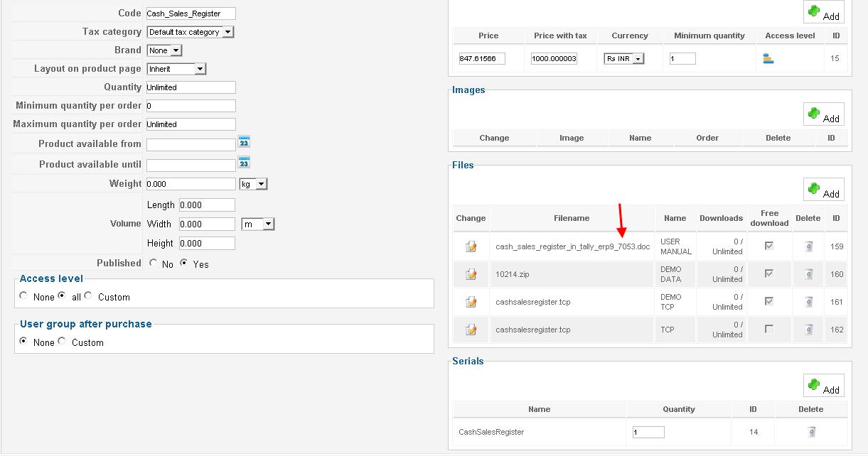This screenshot has height=456, width=868.
Task: Select all for Access level
Action: [x=62, y=295]
